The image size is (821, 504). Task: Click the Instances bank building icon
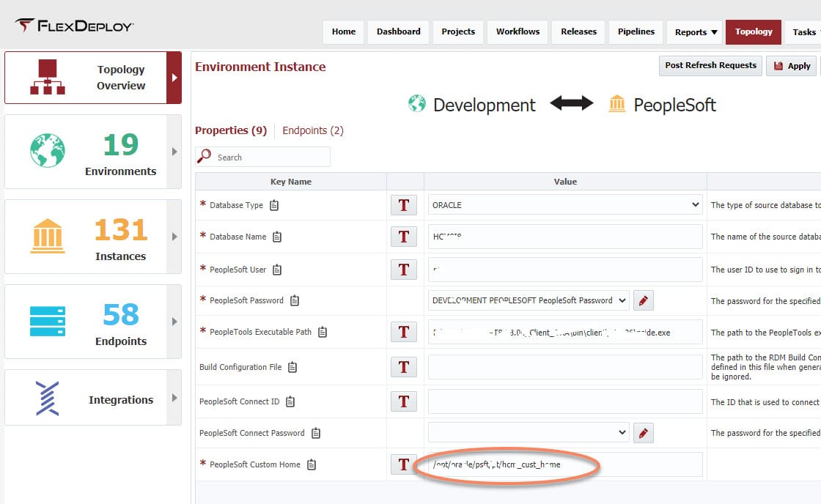[x=47, y=236]
